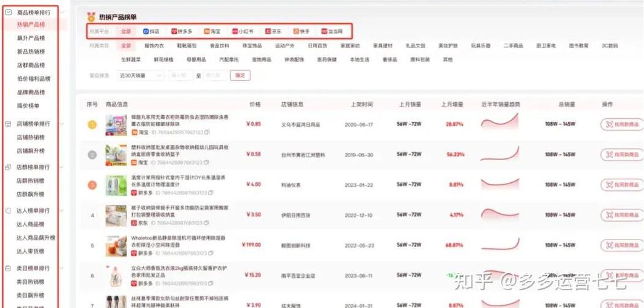
Task: Select 全部 in the 所属类目 filter
Action: [126, 46]
